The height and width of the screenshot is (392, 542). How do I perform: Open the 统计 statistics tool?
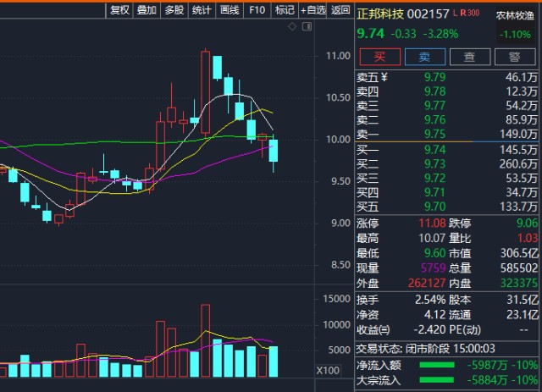click(x=202, y=10)
